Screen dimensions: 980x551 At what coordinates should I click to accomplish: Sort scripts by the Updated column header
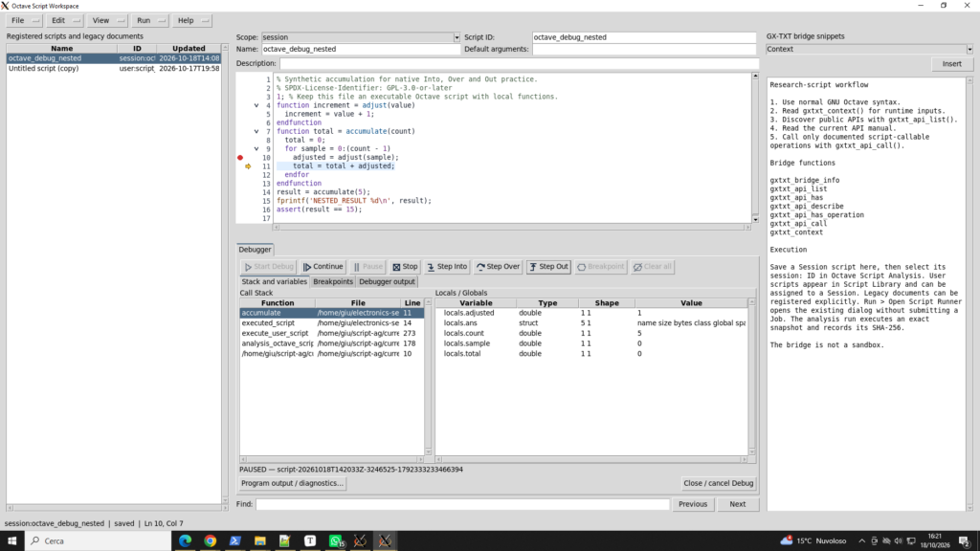pyautogui.click(x=189, y=48)
